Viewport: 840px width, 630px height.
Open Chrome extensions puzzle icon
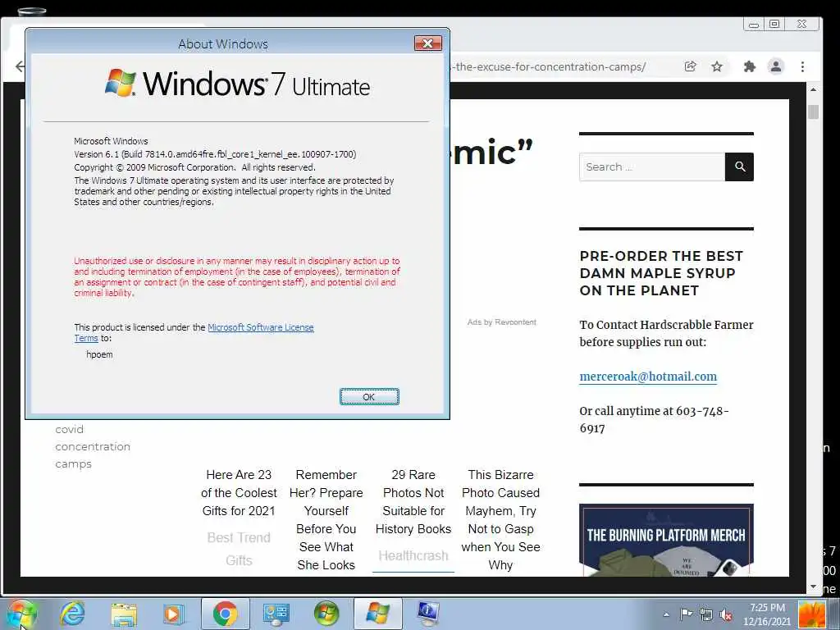pyautogui.click(x=749, y=66)
